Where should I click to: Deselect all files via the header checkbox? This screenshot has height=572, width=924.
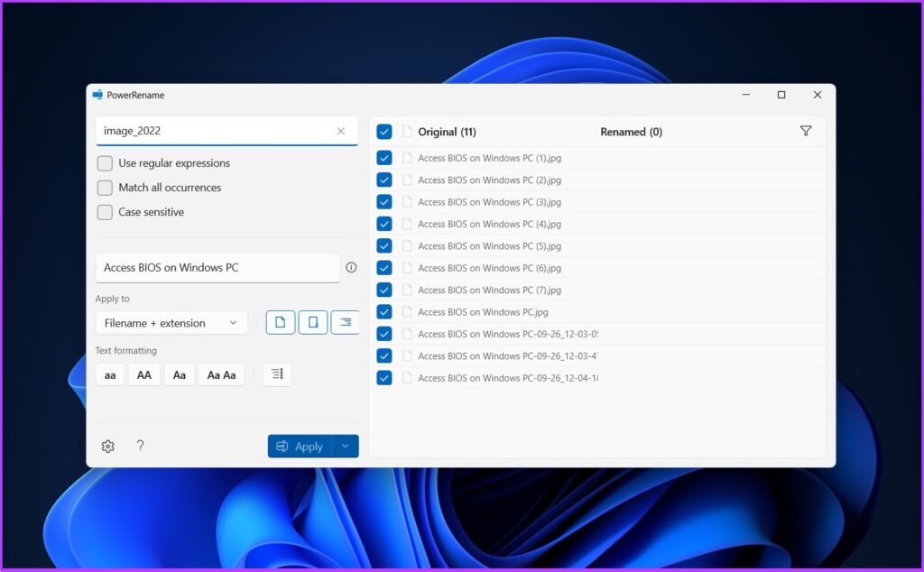coord(384,131)
